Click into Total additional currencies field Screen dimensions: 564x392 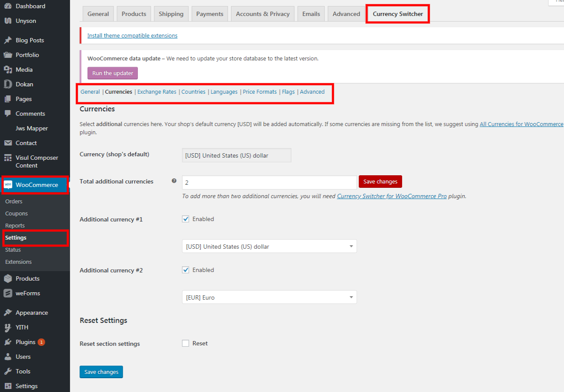(x=269, y=182)
